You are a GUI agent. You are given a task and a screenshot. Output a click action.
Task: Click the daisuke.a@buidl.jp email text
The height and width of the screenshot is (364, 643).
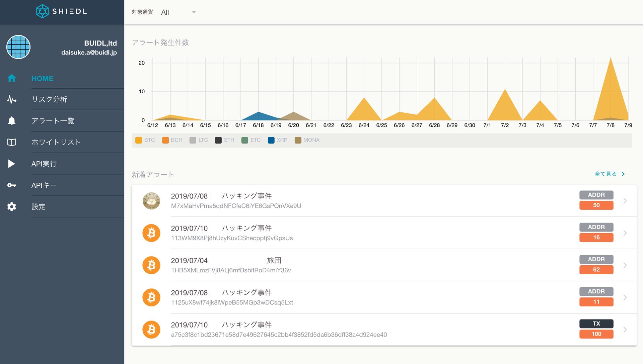coord(89,53)
